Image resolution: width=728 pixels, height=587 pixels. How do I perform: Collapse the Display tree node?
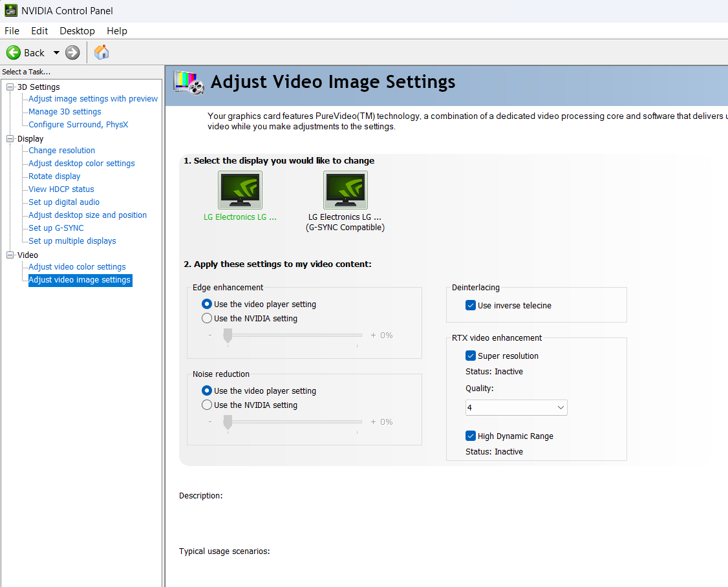[10, 138]
